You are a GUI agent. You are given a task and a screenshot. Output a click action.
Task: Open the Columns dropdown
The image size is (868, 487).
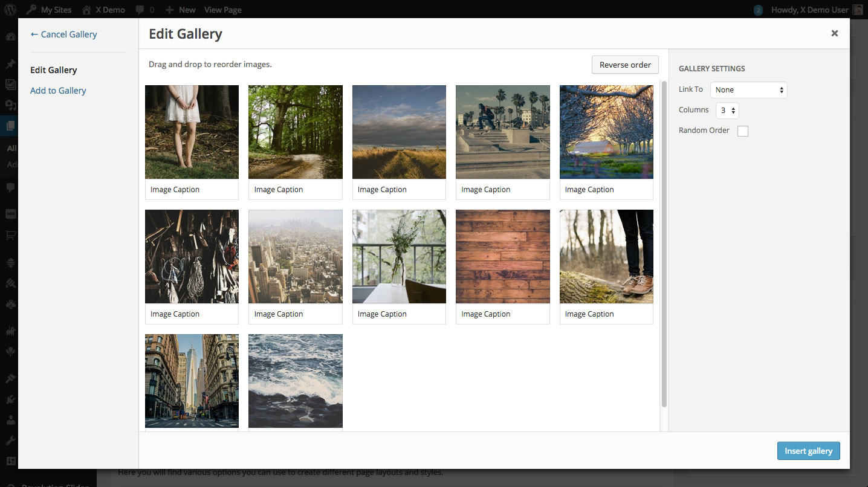click(x=727, y=111)
